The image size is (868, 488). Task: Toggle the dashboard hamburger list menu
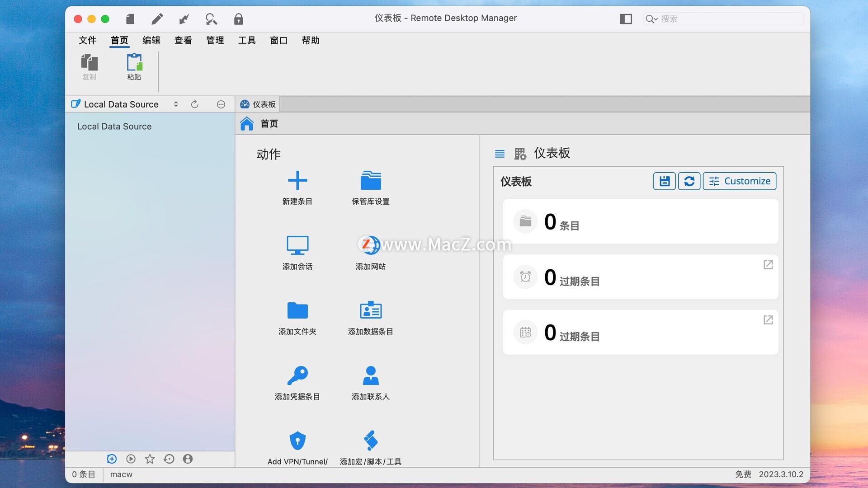[500, 154]
